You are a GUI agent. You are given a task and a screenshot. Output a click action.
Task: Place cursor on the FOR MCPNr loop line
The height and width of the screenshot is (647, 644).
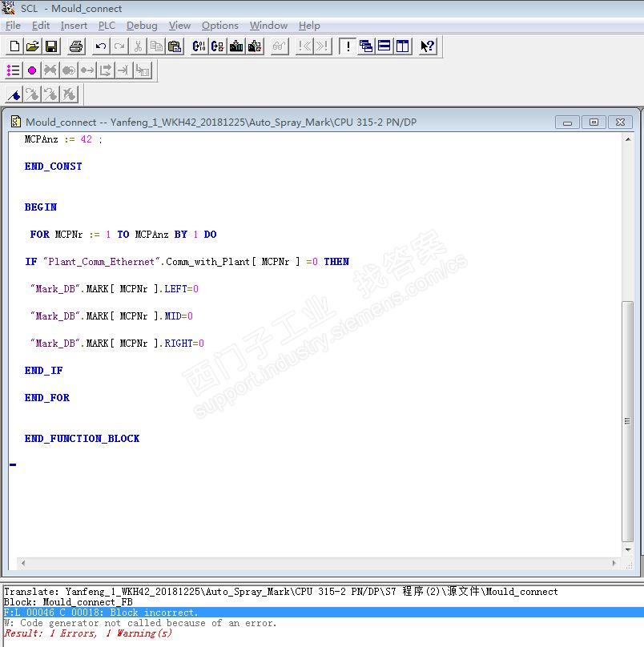coord(123,235)
